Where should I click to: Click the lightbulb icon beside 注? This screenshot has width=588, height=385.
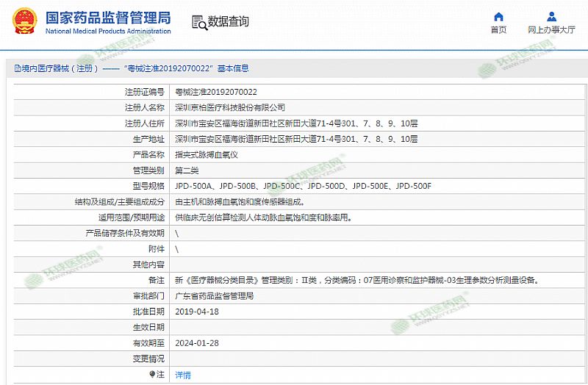pyautogui.click(x=153, y=374)
